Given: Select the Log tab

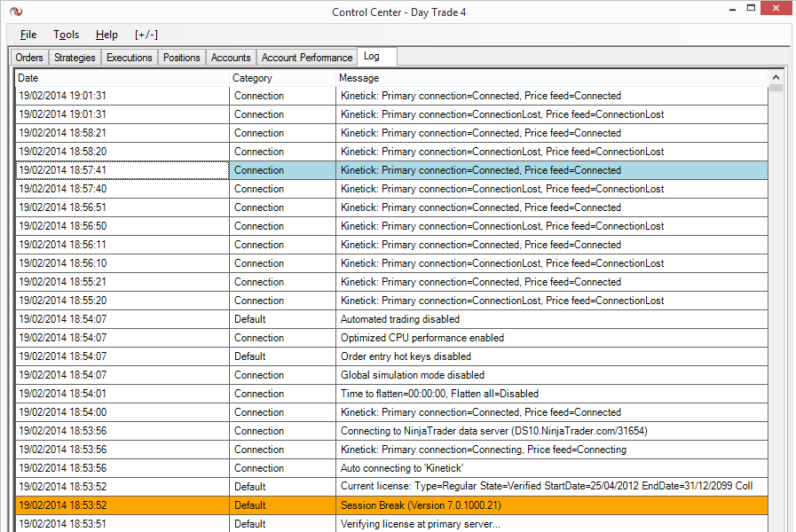Looking at the screenshot, I should (376, 56).
